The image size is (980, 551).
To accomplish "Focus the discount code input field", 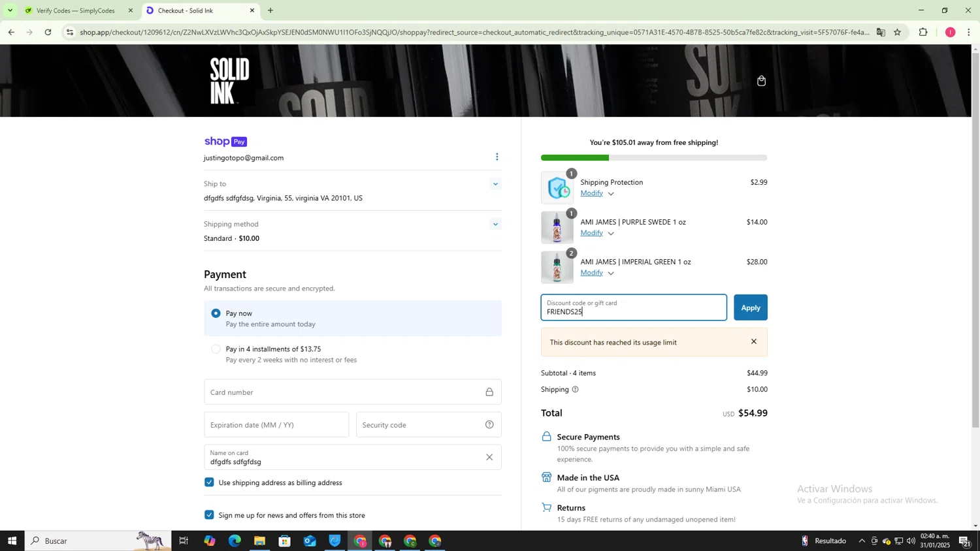I will coord(634,307).
